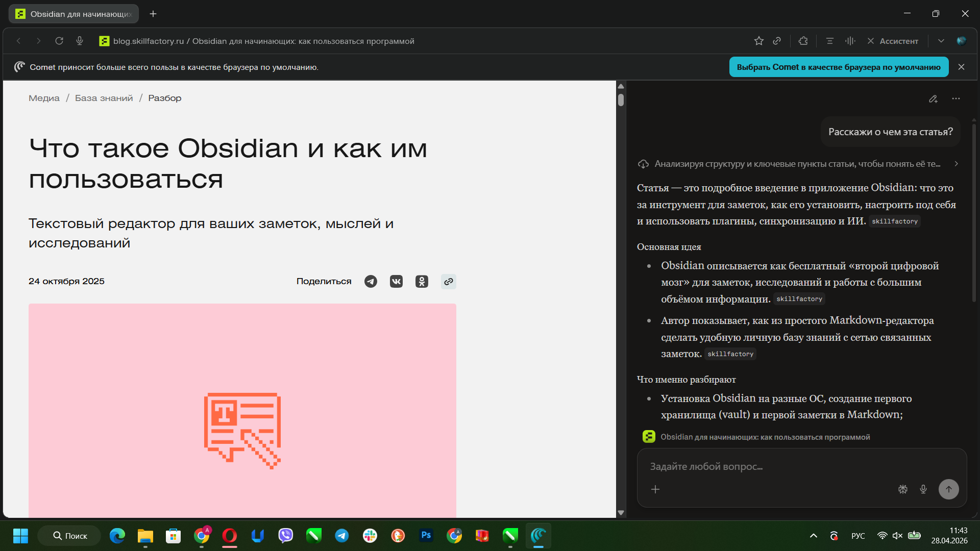Open Viber from the taskbar
This screenshot has height=551, width=980.
click(x=286, y=536)
